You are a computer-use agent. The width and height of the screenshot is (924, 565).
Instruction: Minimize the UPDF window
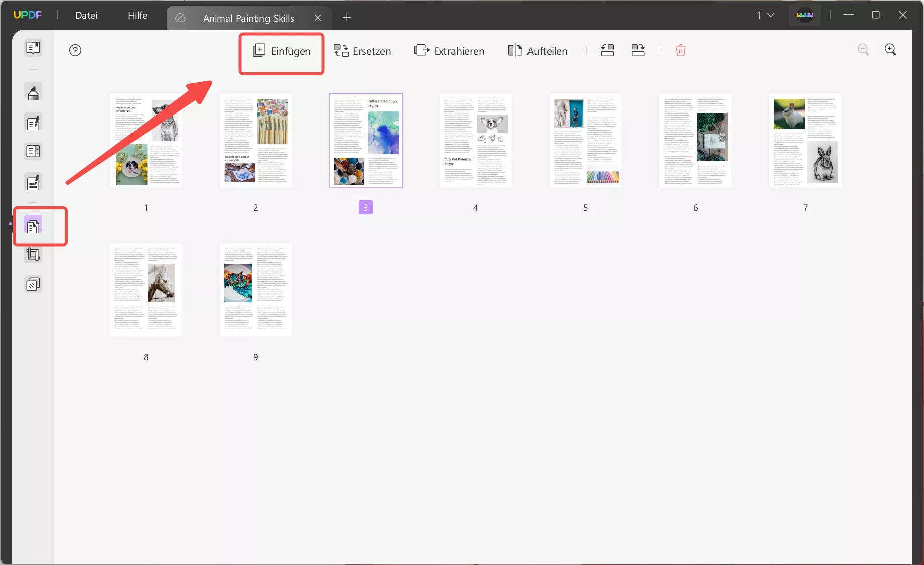(849, 15)
